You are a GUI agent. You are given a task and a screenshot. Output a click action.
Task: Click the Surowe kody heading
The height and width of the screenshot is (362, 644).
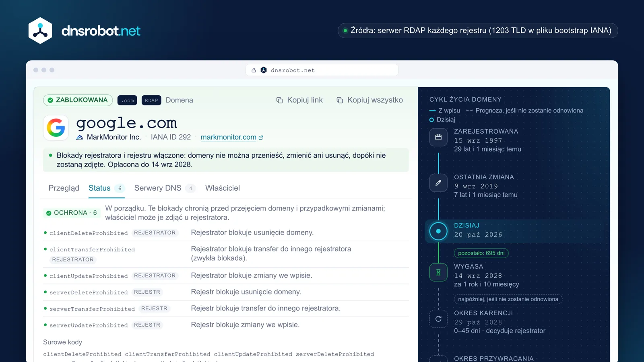(62, 342)
